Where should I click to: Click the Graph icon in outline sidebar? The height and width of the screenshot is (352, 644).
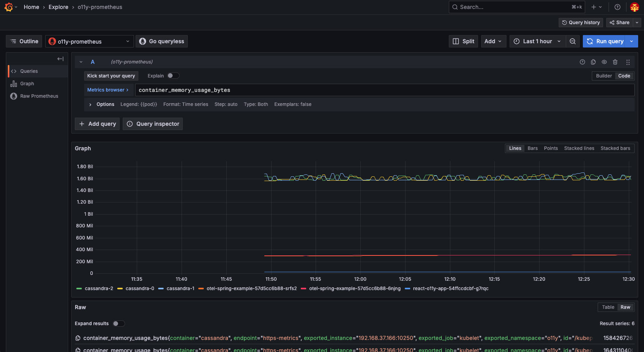[x=14, y=84]
